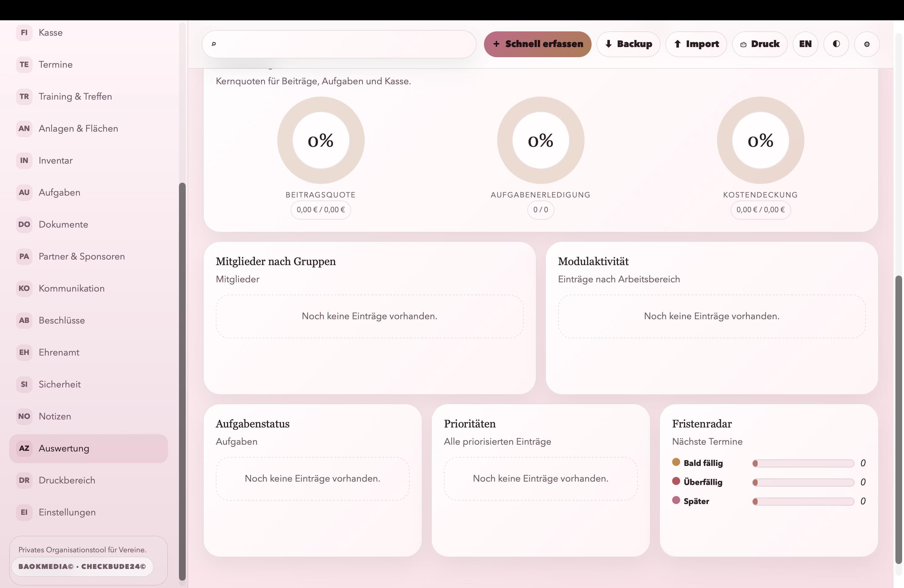Select Inventar in sidebar
The height and width of the screenshot is (588, 904).
tap(89, 160)
